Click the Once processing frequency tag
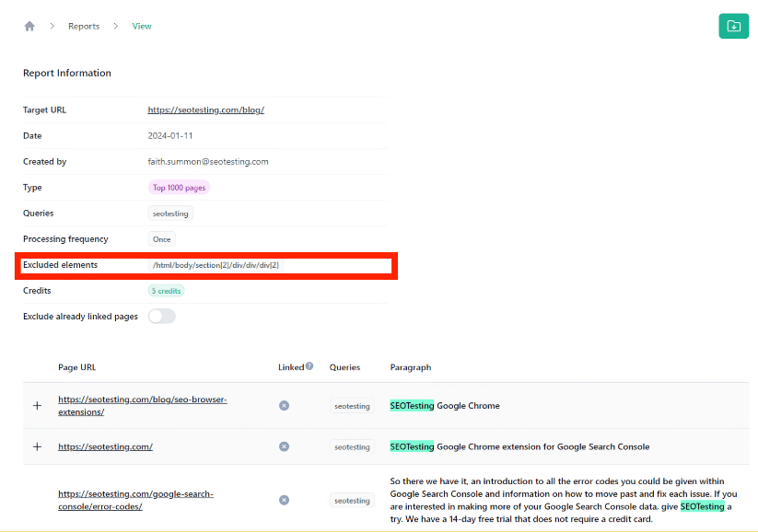This screenshot has width=758, height=532. [x=161, y=239]
